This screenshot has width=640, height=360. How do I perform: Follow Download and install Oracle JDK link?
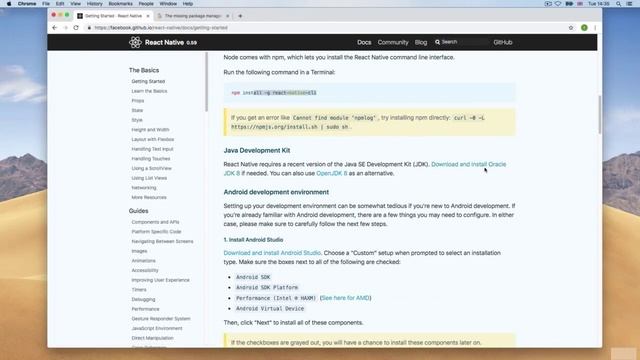(469, 164)
